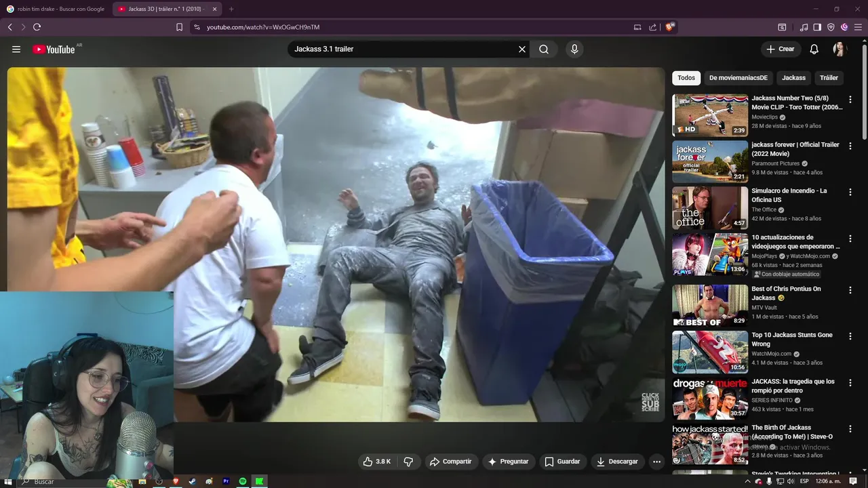Go forward with the browser forward arrow

23,27
